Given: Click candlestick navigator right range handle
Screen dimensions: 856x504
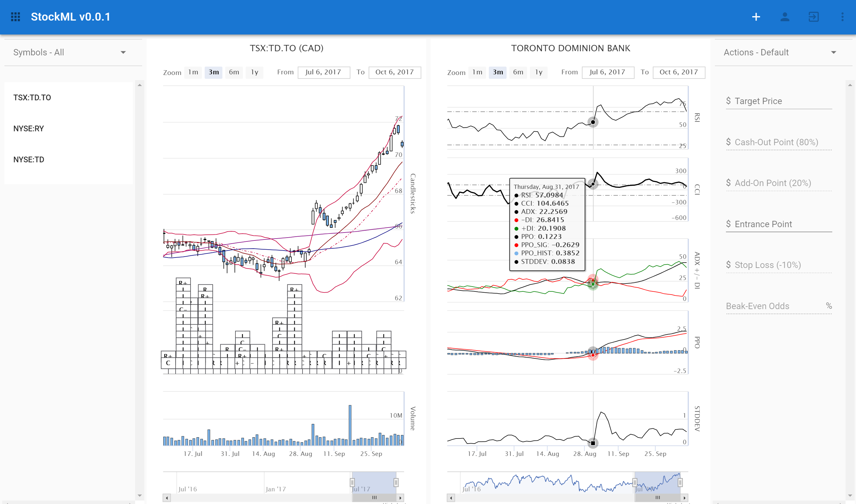Looking at the screenshot, I should pyautogui.click(x=396, y=482).
